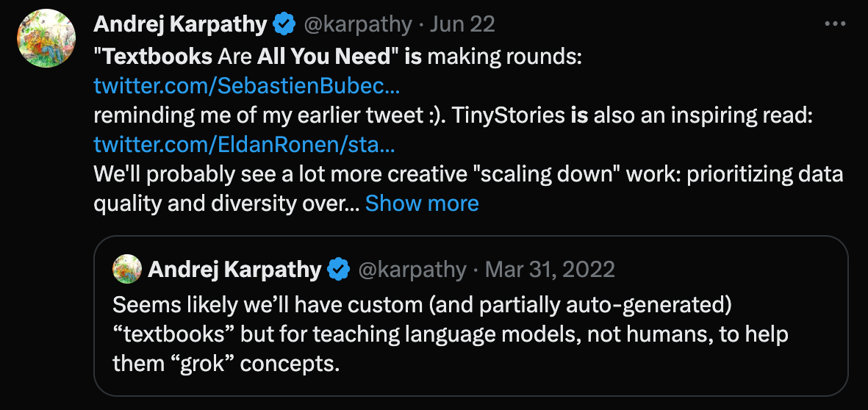Click the "grok" concepts line in quoted tweet
Viewport: 868px width, 410px height.
coord(226,364)
